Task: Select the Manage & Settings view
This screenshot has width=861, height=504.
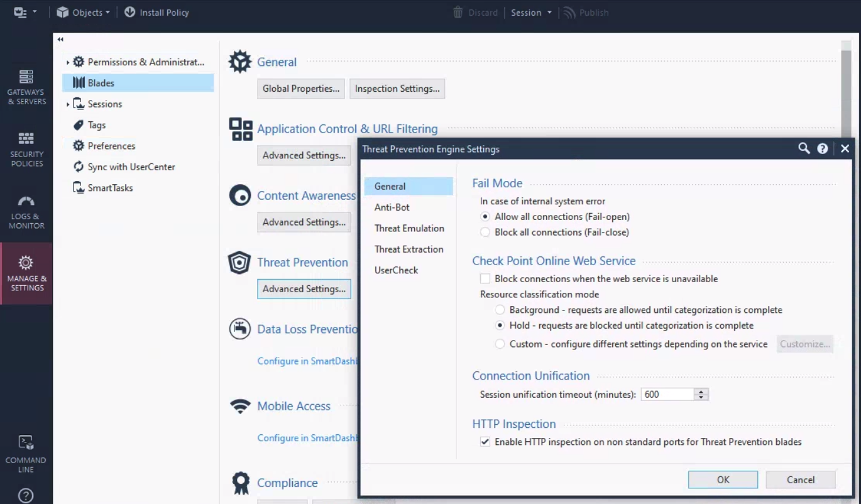Action: [26, 273]
